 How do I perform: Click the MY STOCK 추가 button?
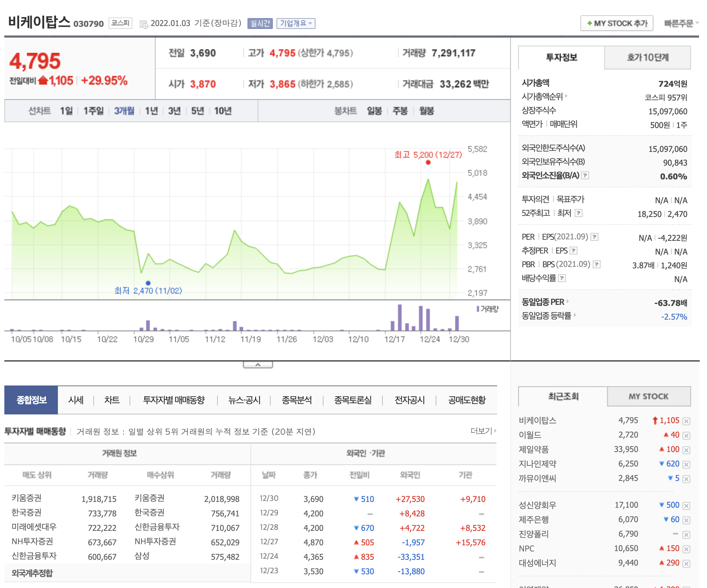617,24
